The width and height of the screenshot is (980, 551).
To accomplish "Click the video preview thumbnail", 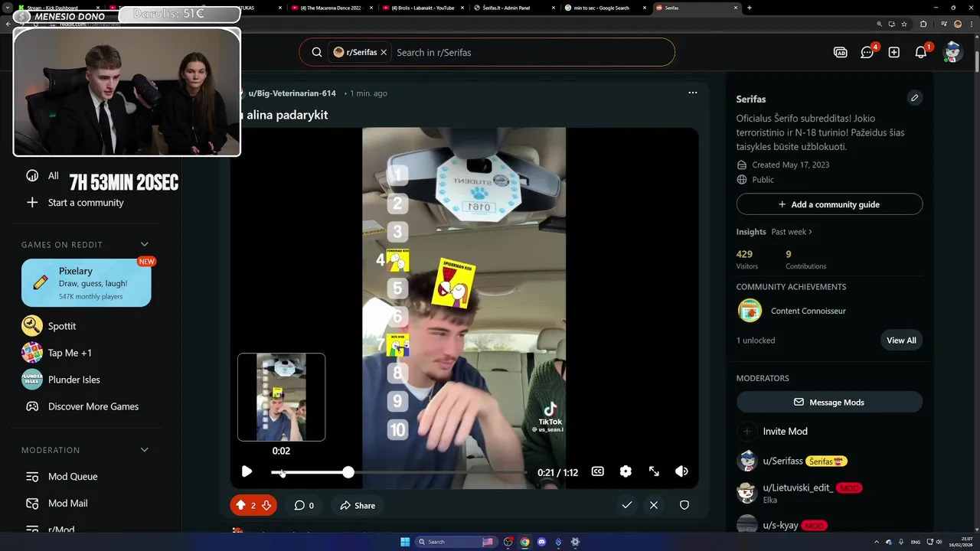I will pyautogui.click(x=281, y=397).
